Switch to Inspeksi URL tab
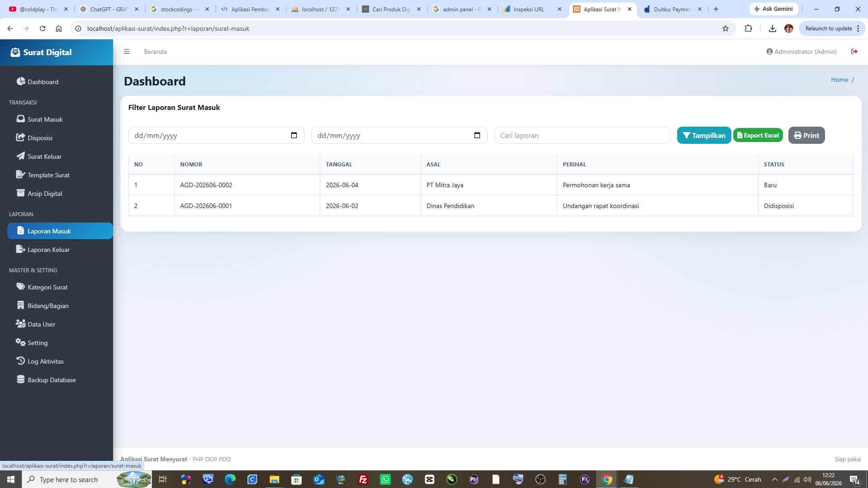Viewport: 868px width, 488px height. pyautogui.click(x=532, y=9)
